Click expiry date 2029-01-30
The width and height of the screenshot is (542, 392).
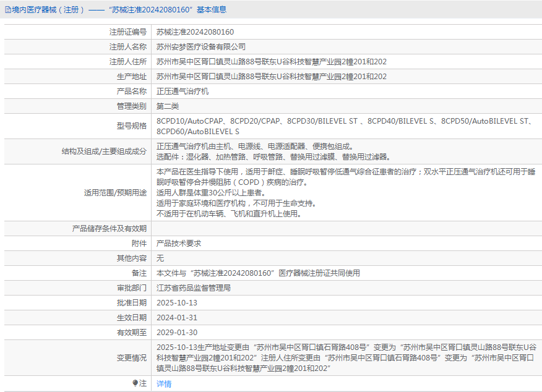coord(176,333)
